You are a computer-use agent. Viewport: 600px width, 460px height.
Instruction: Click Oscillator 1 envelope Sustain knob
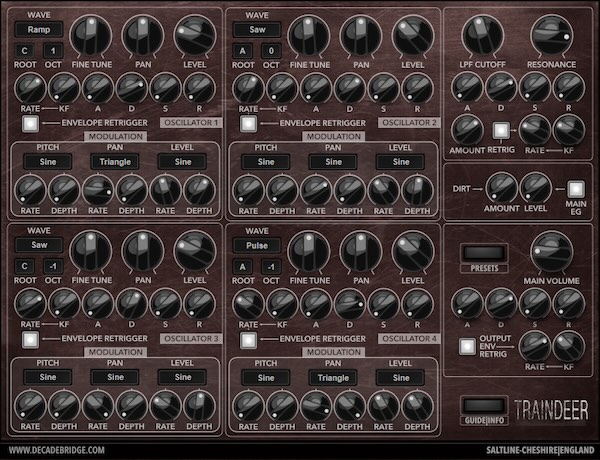[165, 89]
